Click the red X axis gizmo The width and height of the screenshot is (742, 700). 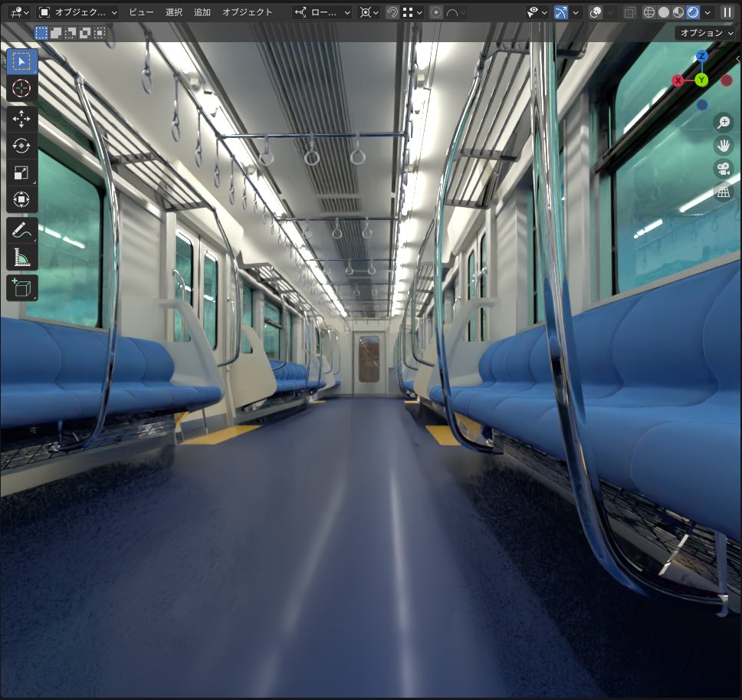tap(678, 81)
